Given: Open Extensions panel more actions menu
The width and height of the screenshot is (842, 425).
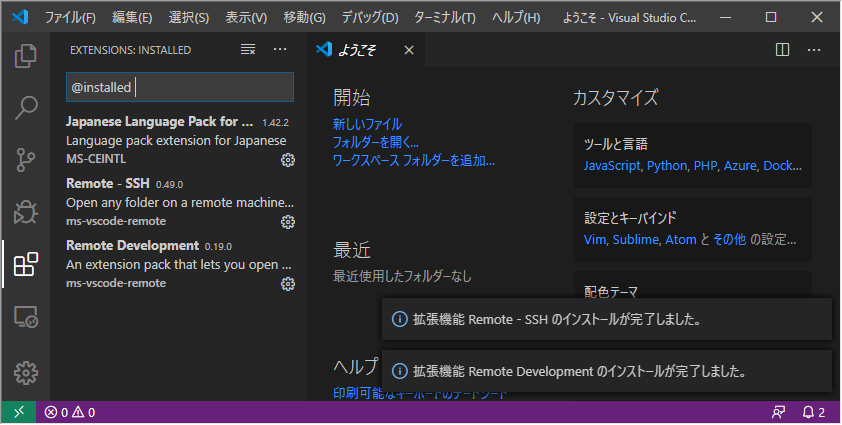Looking at the screenshot, I should (280, 49).
